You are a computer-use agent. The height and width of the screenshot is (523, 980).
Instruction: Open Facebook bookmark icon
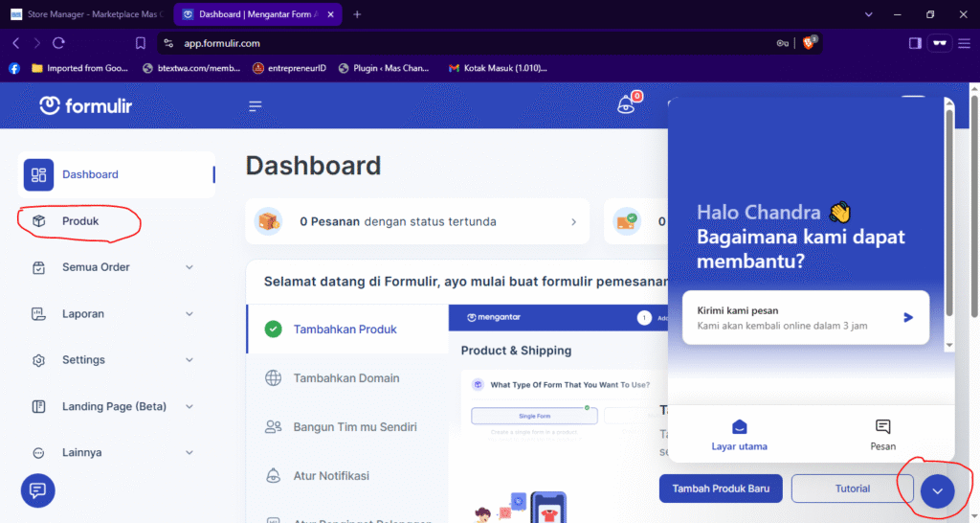point(14,68)
